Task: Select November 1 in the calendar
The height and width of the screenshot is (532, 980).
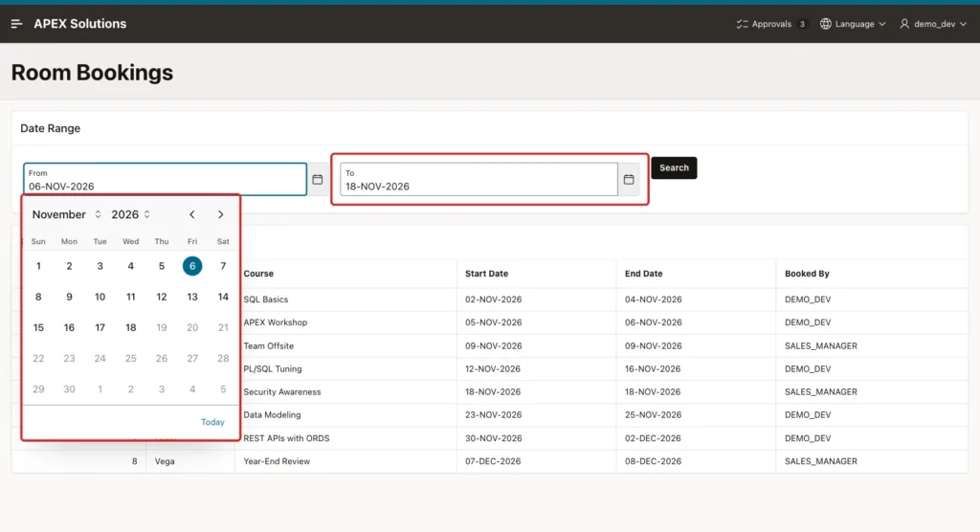Action: (x=38, y=266)
